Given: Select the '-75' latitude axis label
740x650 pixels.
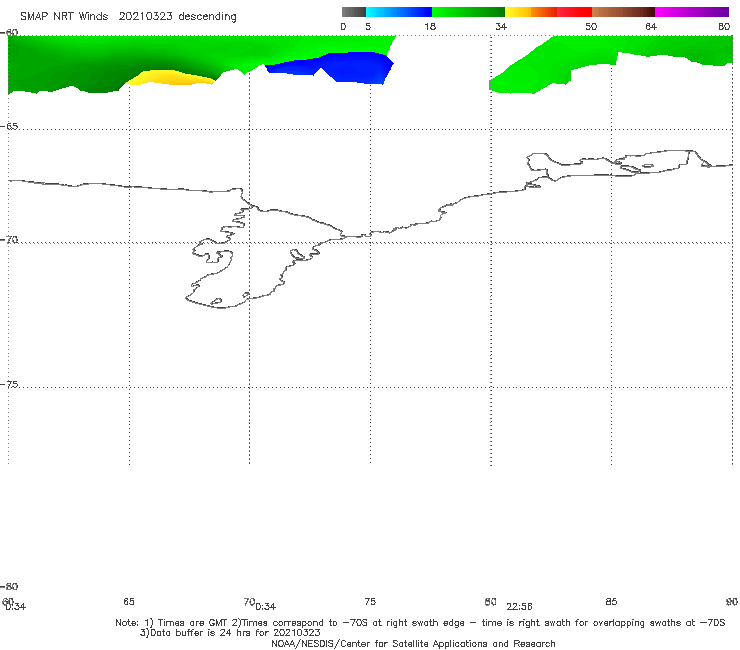Looking at the screenshot, I should click(9, 385).
